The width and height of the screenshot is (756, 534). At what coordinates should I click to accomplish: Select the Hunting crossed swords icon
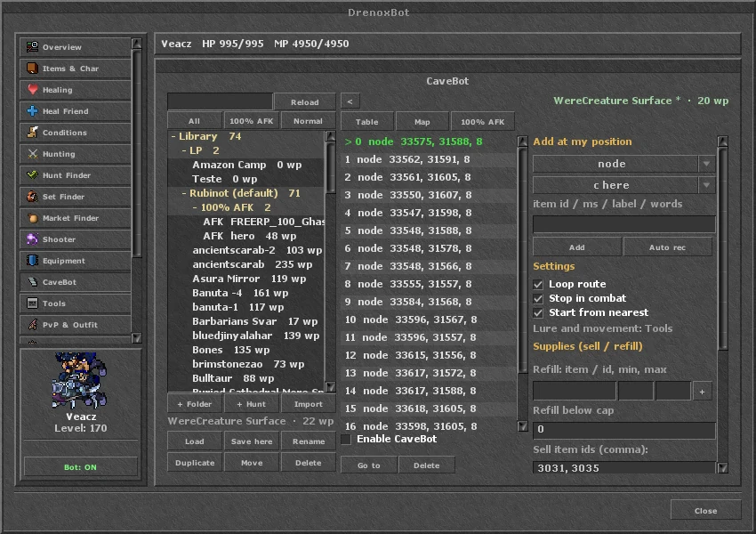pyautogui.click(x=32, y=153)
